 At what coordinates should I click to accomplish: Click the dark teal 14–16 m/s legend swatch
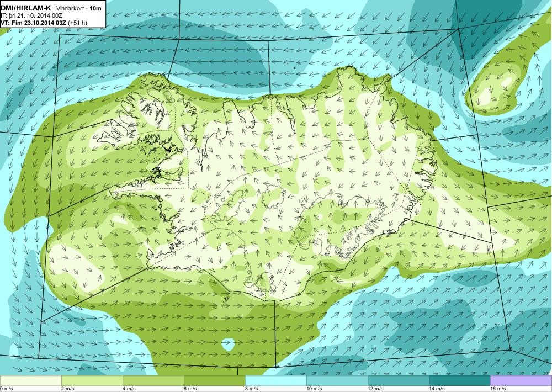(459, 381)
